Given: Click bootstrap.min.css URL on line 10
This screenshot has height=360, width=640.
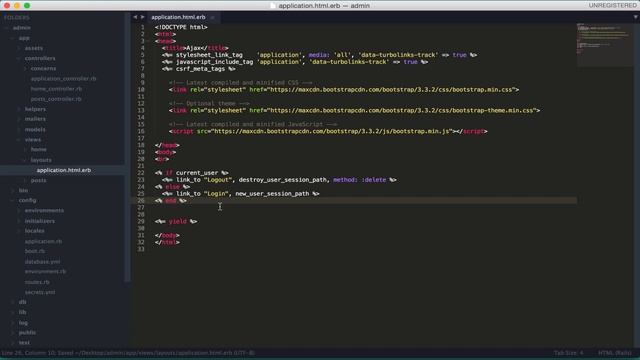Looking at the screenshot, I should (392, 90).
